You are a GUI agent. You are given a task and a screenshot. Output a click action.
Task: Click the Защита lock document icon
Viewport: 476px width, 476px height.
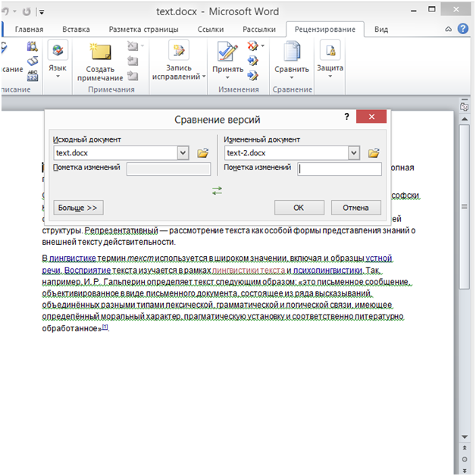[x=330, y=50]
